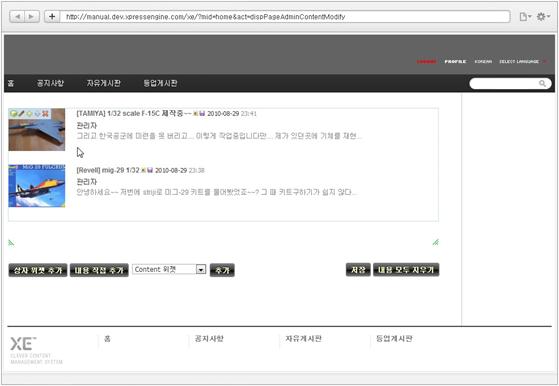Click the mig-29 post summary text
Screen dimensions: 559x386
(217, 192)
